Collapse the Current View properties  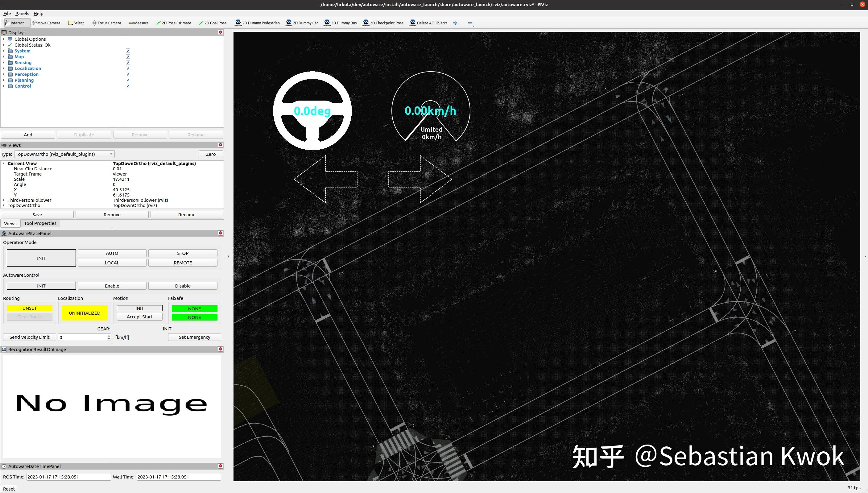(4, 163)
